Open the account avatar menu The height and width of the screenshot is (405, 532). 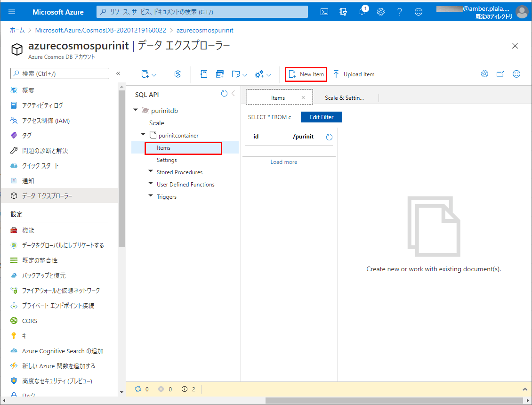click(x=522, y=12)
